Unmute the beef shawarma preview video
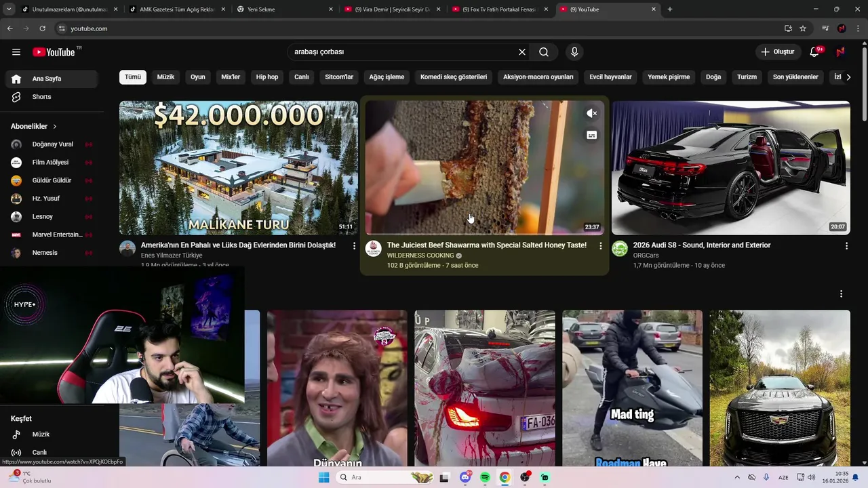 click(591, 113)
